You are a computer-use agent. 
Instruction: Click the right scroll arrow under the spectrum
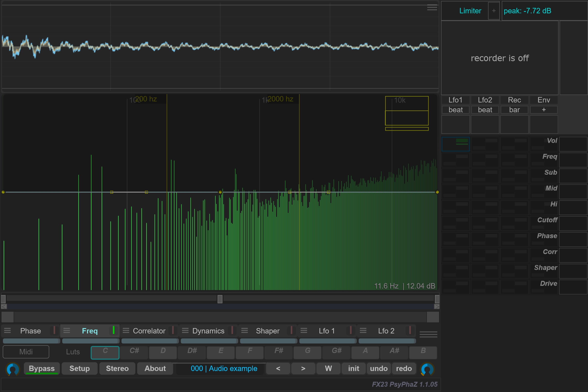click(437, 306)
